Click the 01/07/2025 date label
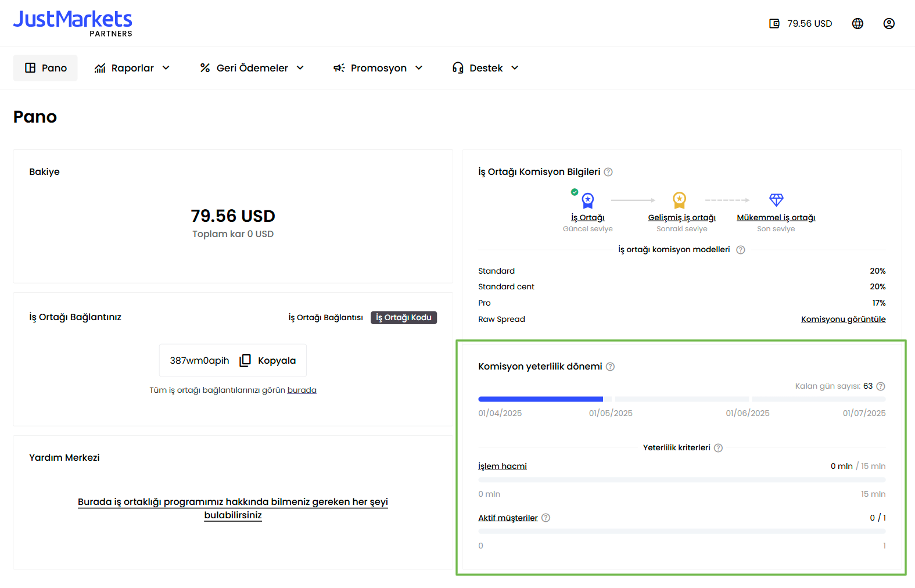 click(x=864, y=413)
